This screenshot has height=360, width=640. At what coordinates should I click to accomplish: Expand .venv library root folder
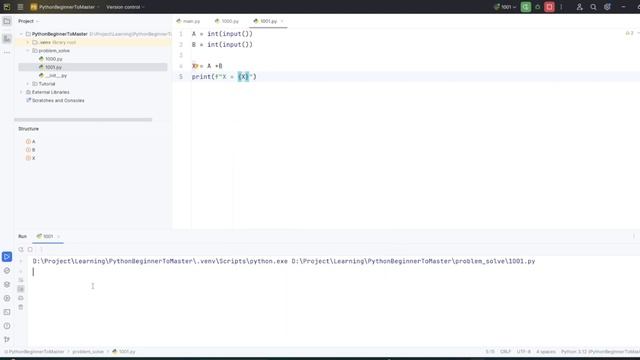click(x=28, y=42)
